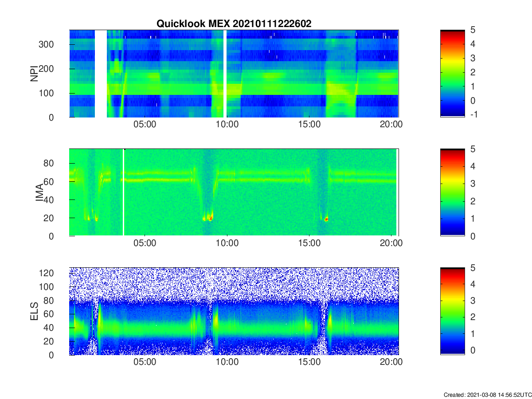Click the 20:00 tick under the NPI plot
532x399 pixels.
(391, 125)
